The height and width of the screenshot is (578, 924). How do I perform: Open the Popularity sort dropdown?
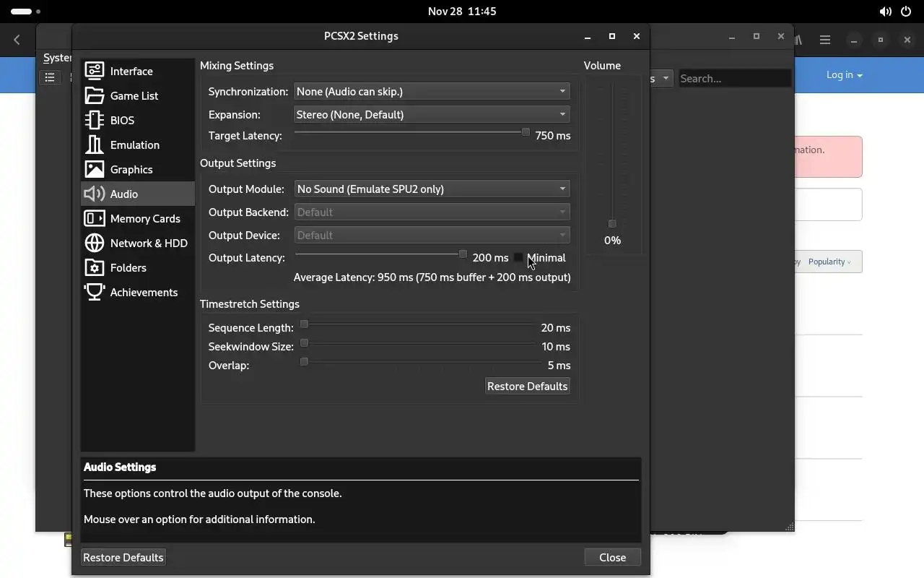pos(829,262)
